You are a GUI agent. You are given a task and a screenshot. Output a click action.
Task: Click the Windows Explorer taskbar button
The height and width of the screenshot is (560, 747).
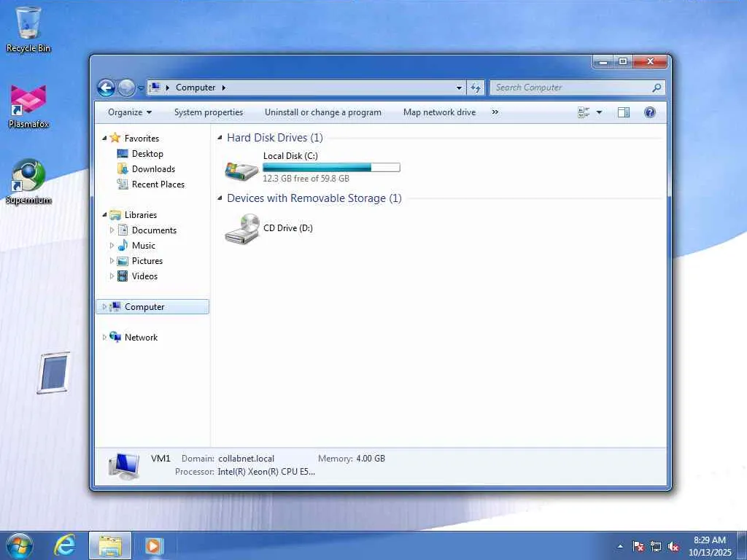(110, 545)
